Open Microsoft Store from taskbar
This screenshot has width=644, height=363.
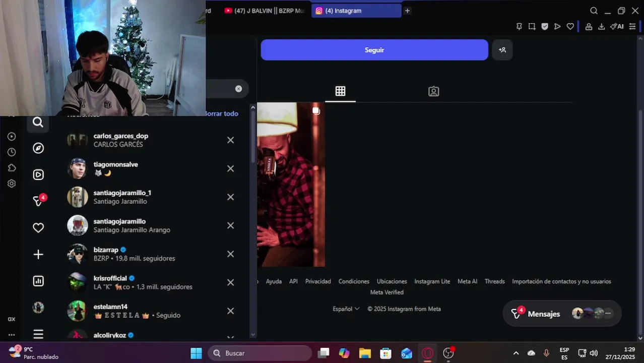coord(385,353)
